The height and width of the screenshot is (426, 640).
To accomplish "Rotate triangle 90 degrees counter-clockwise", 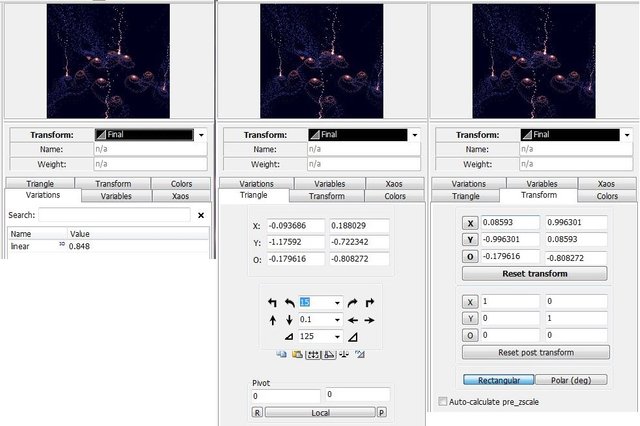I will tap(272, 302).
